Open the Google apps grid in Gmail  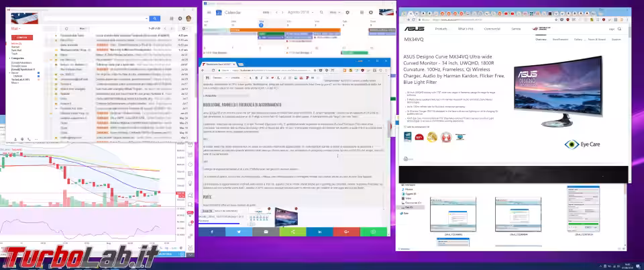click(171, 19)
